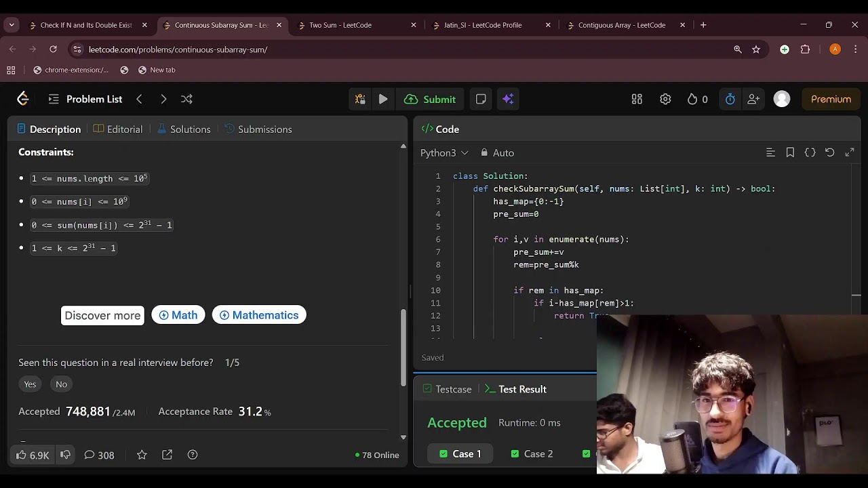Pick a random problem with shuffle icon

(x=186, y=99)
